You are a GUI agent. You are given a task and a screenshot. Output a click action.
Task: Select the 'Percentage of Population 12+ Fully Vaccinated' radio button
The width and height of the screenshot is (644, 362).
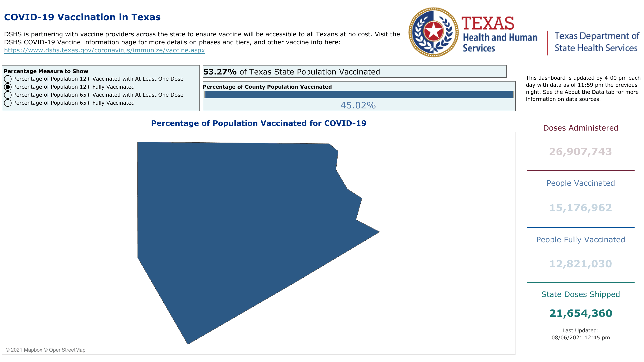tap(8, 87)
